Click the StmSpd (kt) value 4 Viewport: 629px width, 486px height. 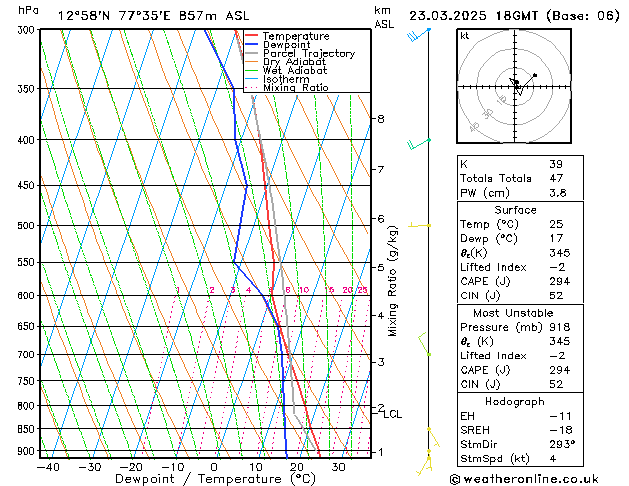click(553, 459)
